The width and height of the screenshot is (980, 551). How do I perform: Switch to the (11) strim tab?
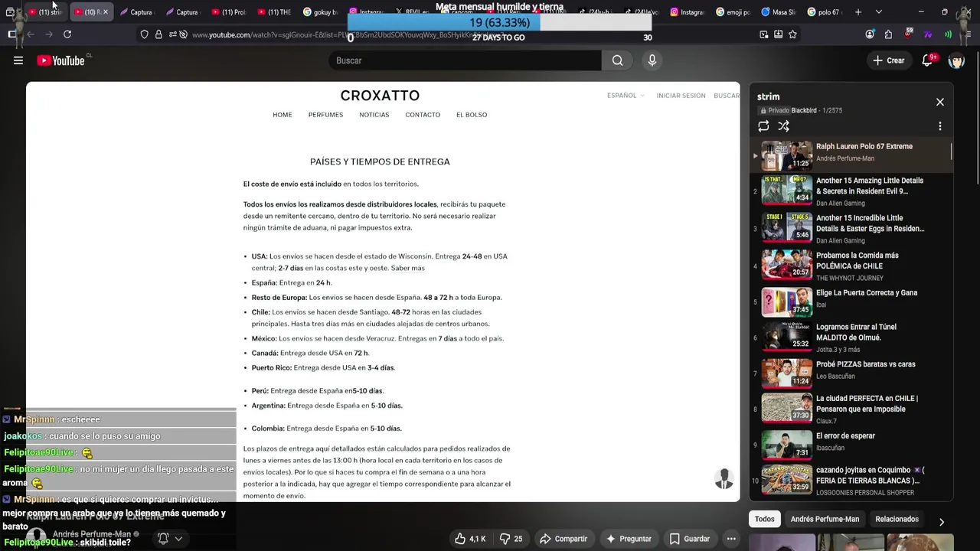(45, 12)
